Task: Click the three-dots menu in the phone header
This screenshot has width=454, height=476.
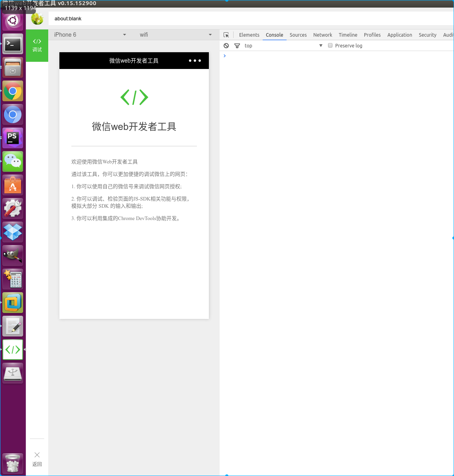Action: click(x=195, y=61)
